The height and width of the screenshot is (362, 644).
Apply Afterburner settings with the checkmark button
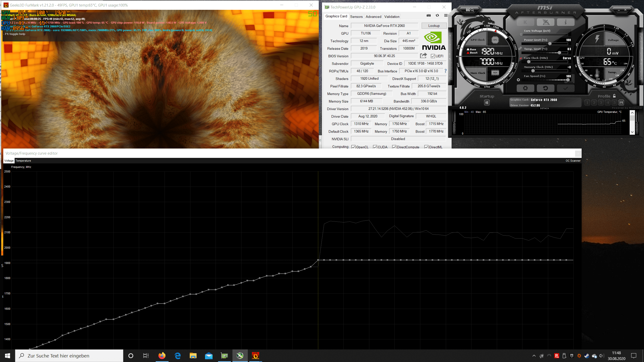566,88
